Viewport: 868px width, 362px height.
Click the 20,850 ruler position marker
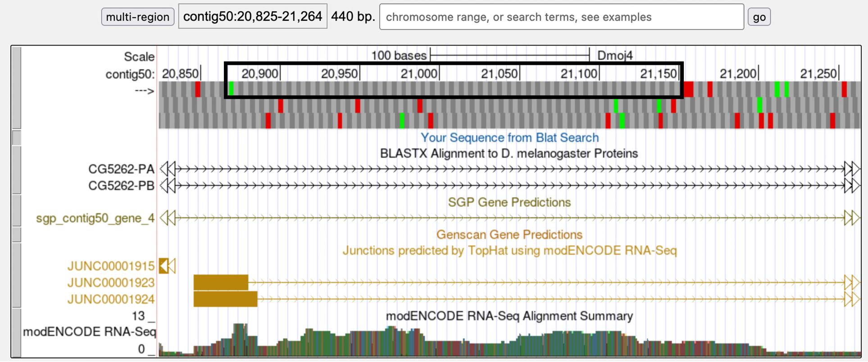point(180,73)
